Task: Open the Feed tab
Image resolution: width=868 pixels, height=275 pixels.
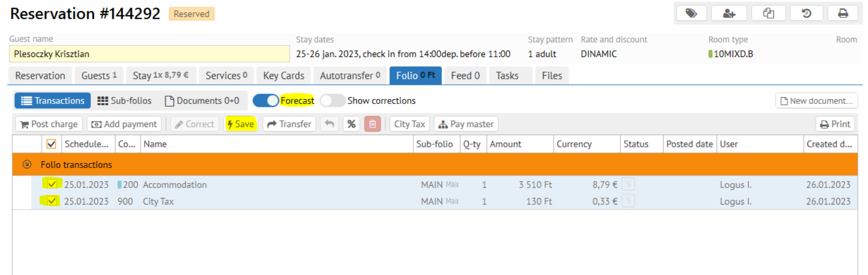Action: click(x=465, y=75)
